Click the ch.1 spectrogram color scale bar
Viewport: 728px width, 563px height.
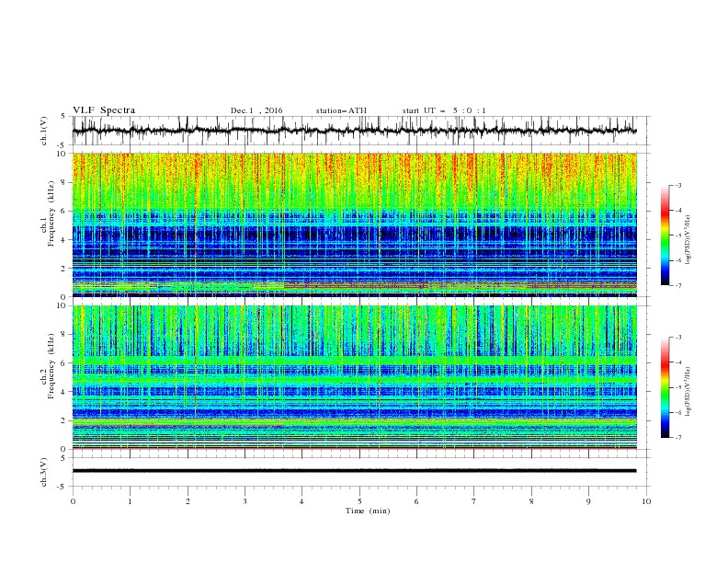tap(665, 236)
